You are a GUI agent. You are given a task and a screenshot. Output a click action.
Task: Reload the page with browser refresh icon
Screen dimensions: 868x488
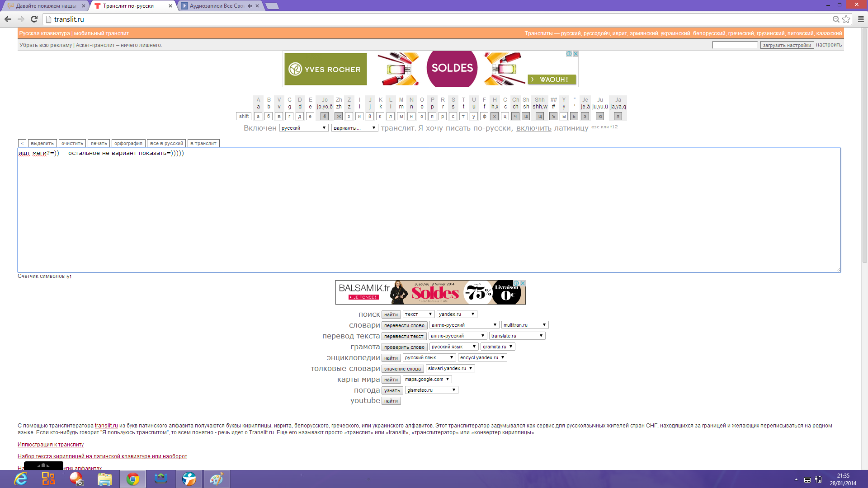click(x=34, y=19)
